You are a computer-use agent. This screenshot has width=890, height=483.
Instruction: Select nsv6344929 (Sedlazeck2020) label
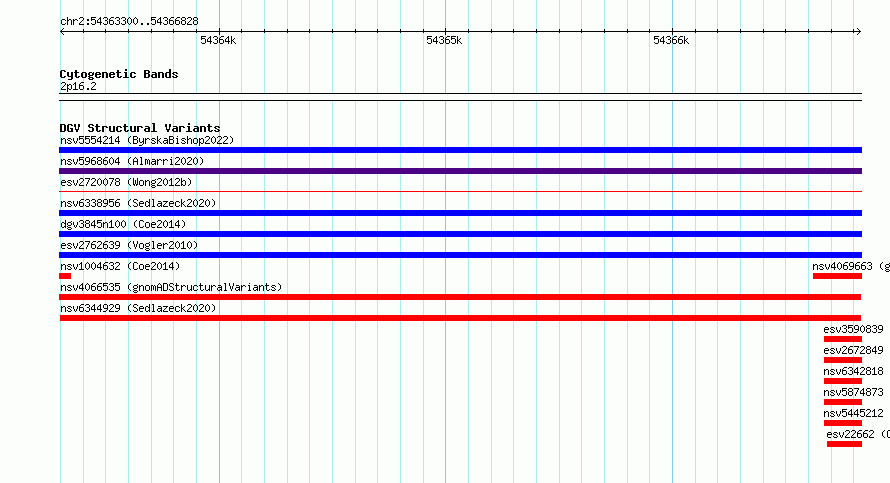[x=138, y=308]
